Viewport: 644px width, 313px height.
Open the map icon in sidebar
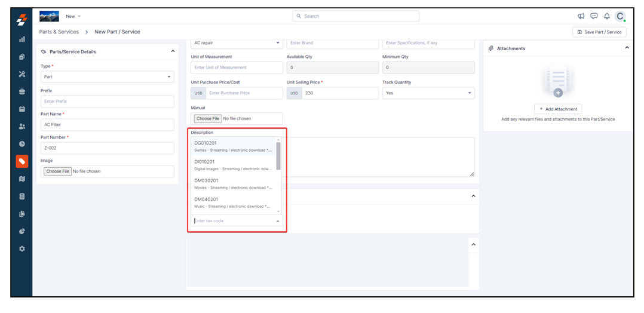pyautogui.click(x=22, y=179)
